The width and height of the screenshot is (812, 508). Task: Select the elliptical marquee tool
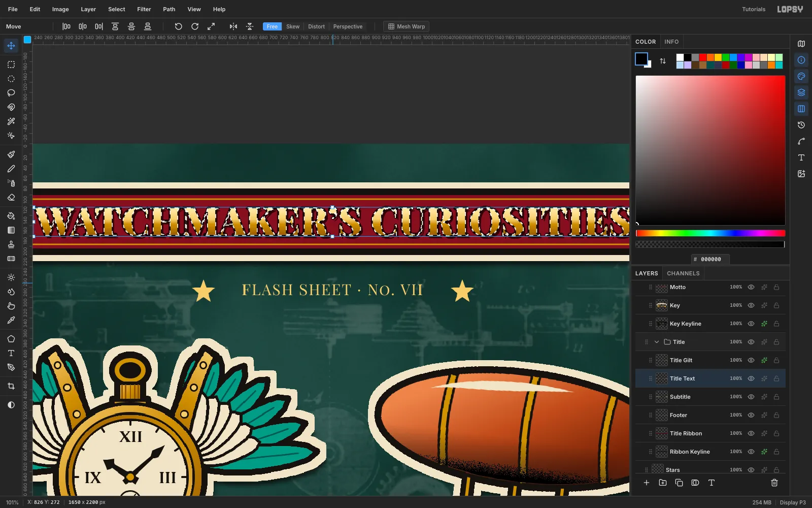click(11, 79)
